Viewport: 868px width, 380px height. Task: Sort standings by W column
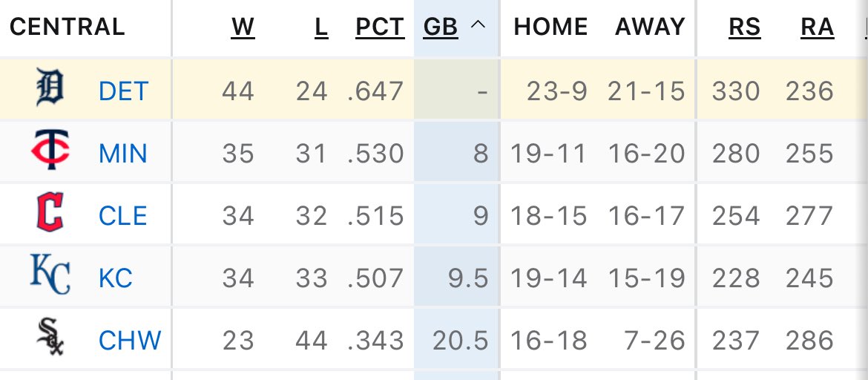pos(243,27)
